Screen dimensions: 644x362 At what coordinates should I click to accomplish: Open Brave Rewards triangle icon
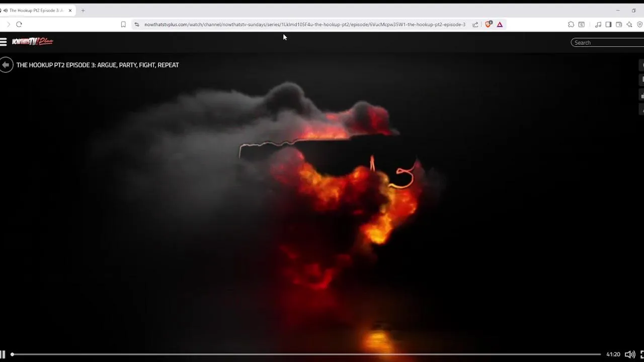500,24
